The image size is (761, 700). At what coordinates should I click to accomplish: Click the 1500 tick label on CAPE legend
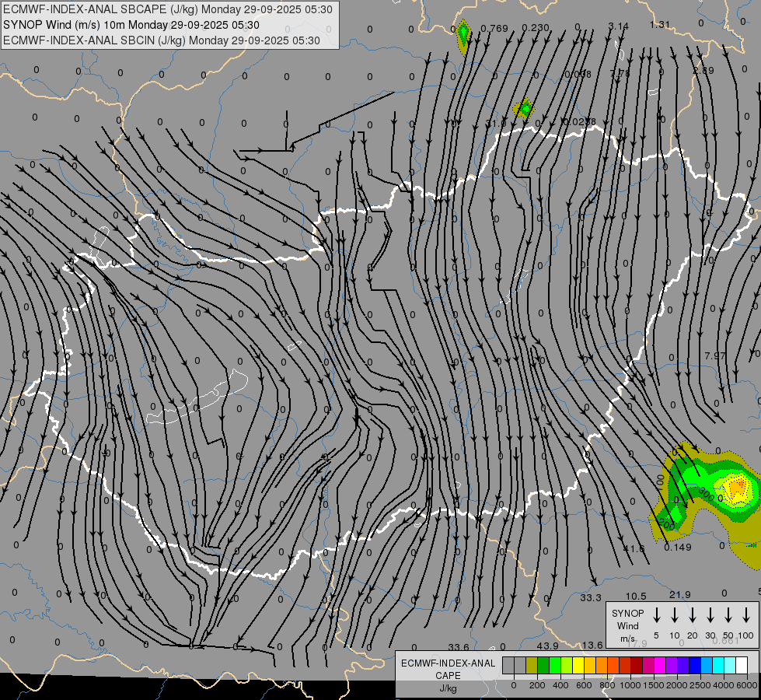653,685
